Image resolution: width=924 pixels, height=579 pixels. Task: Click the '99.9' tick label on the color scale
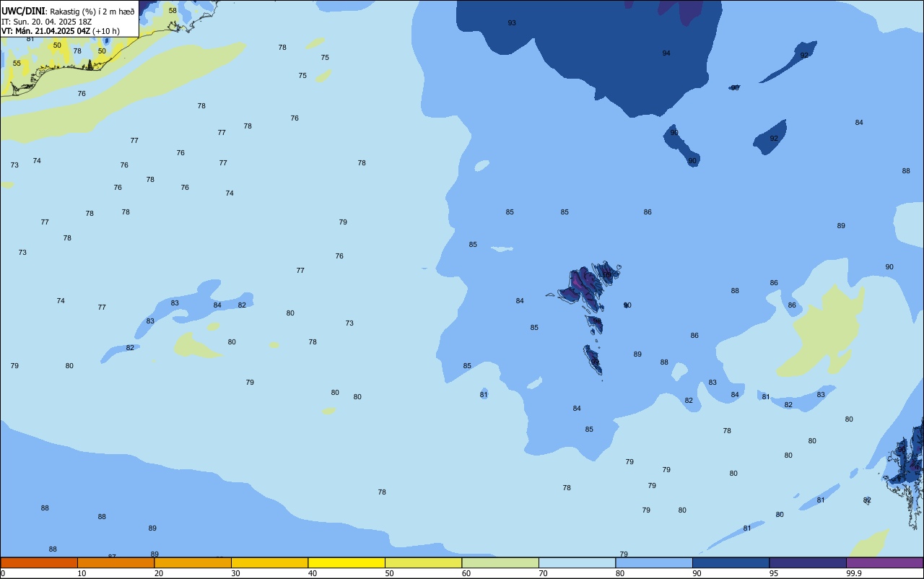point(855,573)
